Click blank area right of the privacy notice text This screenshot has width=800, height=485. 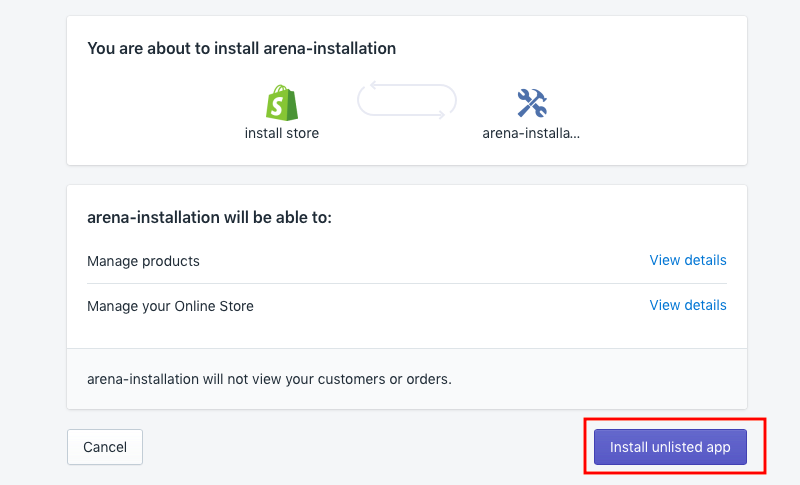(x=600, y=379)
